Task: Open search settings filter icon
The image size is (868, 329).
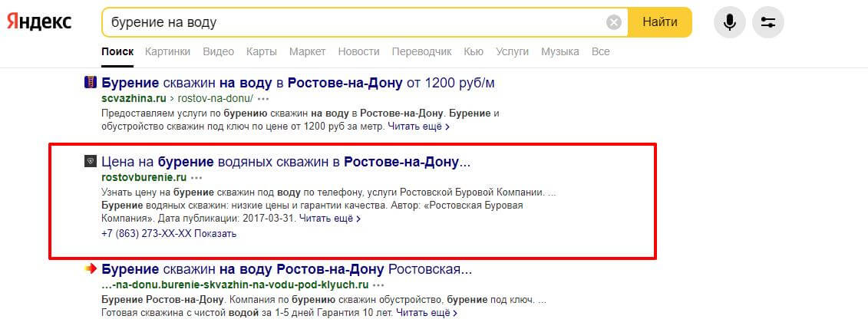Action: 767,22
